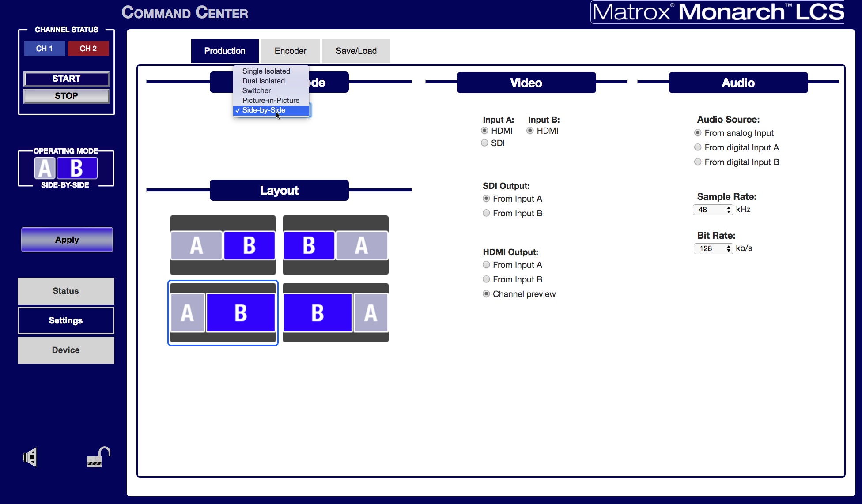This screenshot has height=504, width=862.
Task: Choose Side-by-Side from the mode list
Action: tap(271, 110)
